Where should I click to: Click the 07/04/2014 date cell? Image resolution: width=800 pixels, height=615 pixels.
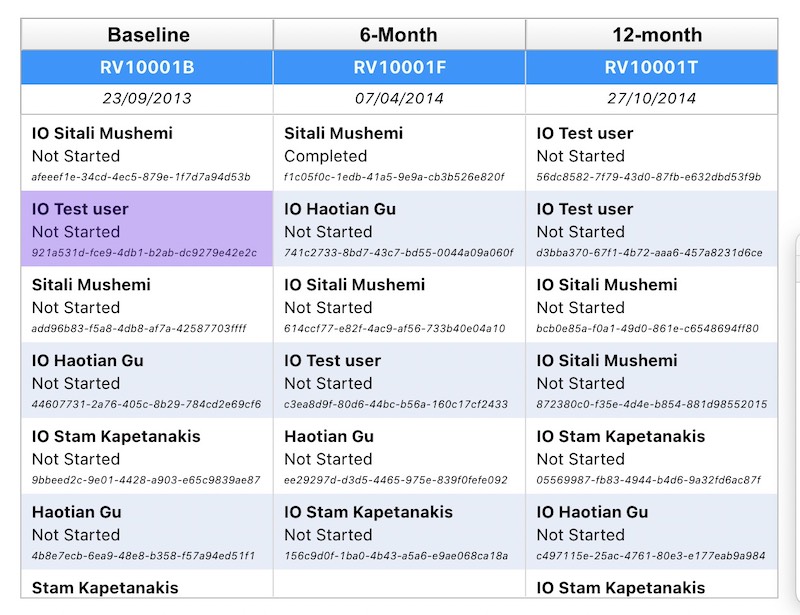click(x=399, y=99)
